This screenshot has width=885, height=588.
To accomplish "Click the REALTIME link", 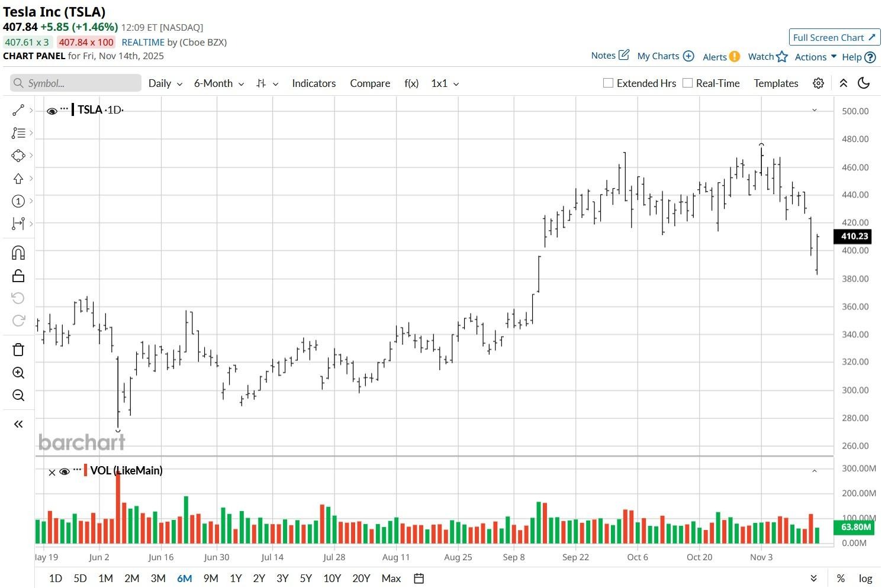I will (143, 42).
